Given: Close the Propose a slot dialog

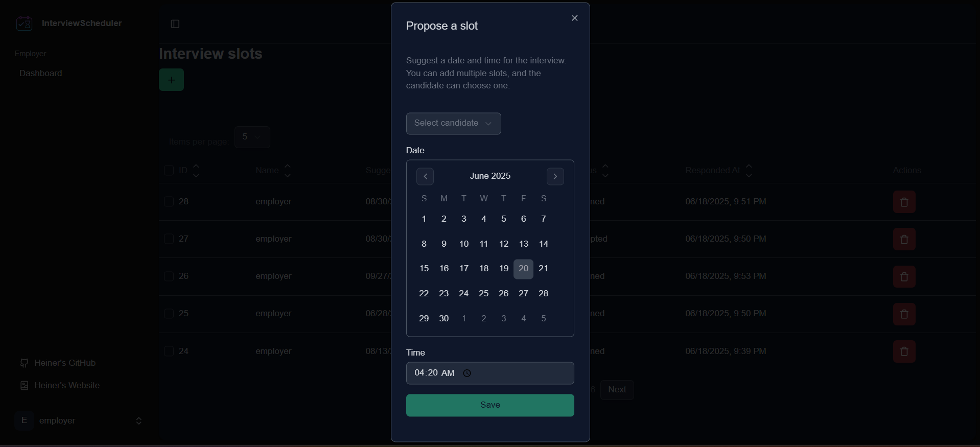Looking at the screenshot, I should 575,18.
